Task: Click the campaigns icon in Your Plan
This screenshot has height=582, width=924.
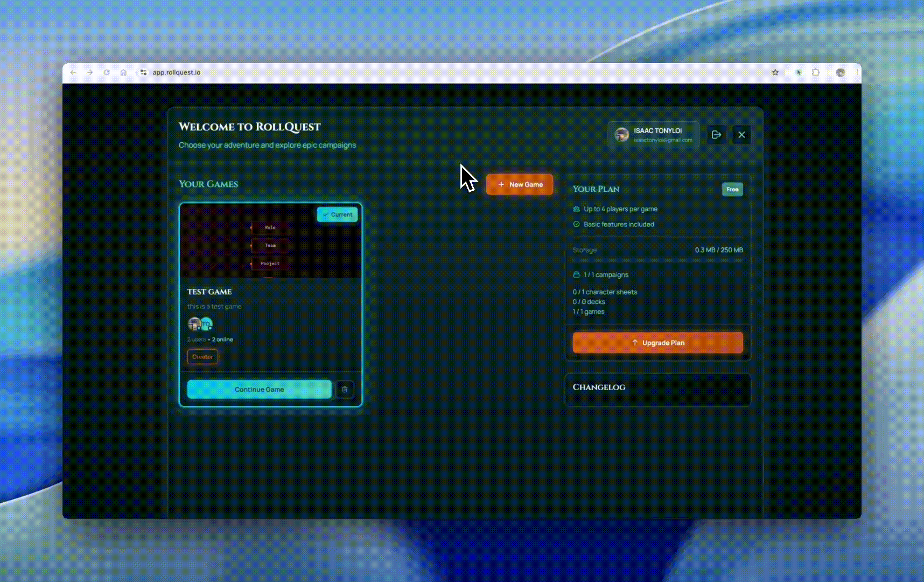Action: pyautogui.click(x=576, y=275)
